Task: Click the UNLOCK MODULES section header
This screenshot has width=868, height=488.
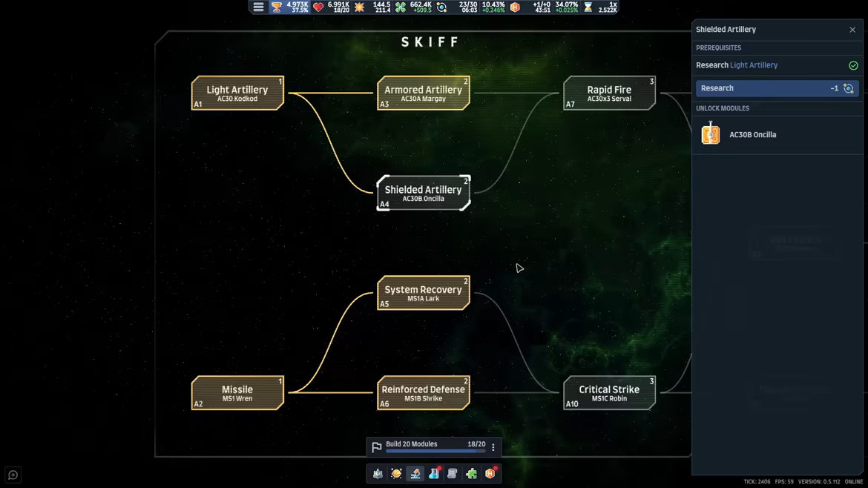Action: click(723, 108)
